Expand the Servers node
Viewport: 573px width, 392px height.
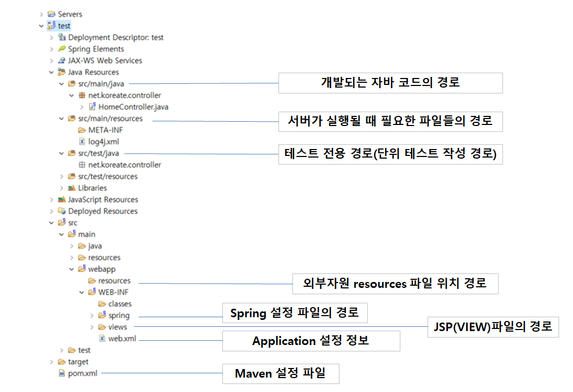pyautogui.click(x=41, y=14)
